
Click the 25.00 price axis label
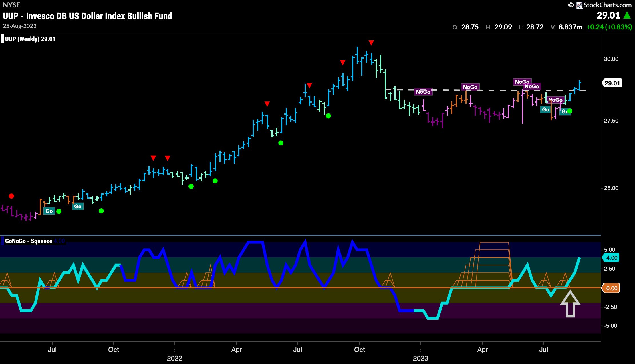[611, 188]
